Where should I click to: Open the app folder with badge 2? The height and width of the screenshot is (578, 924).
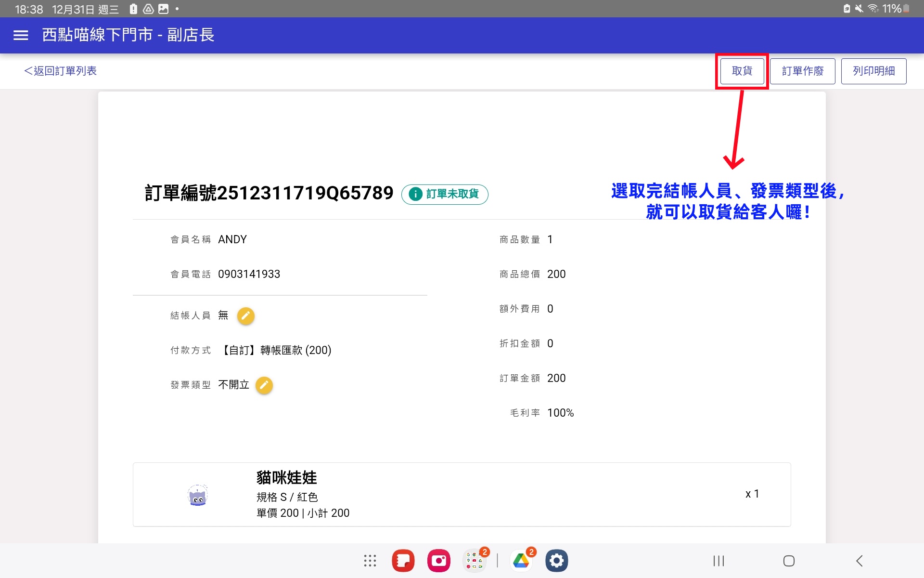tap(475, 561)
